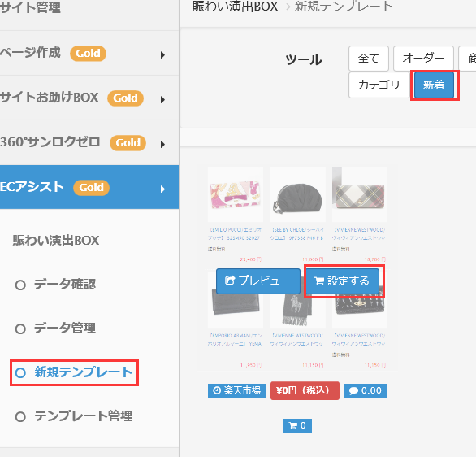
Task: Click the 0.00 comment rating tag
Action: 366,390
